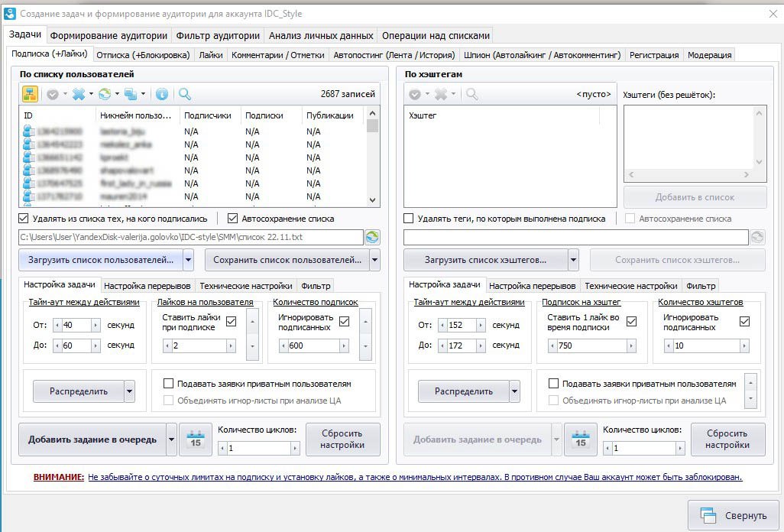Click 'Загрузить список пользователей...' button
Viewport: 784px width, 532px height.
pos(101,260)
